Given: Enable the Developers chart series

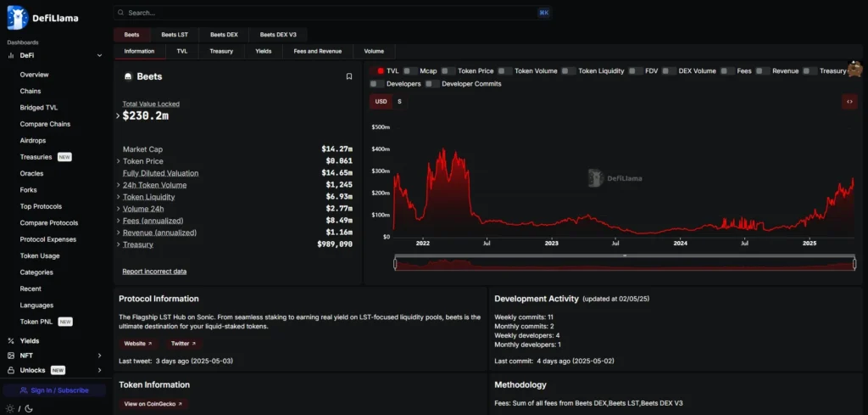Looking at the screenshot, I should click(377, 84).
